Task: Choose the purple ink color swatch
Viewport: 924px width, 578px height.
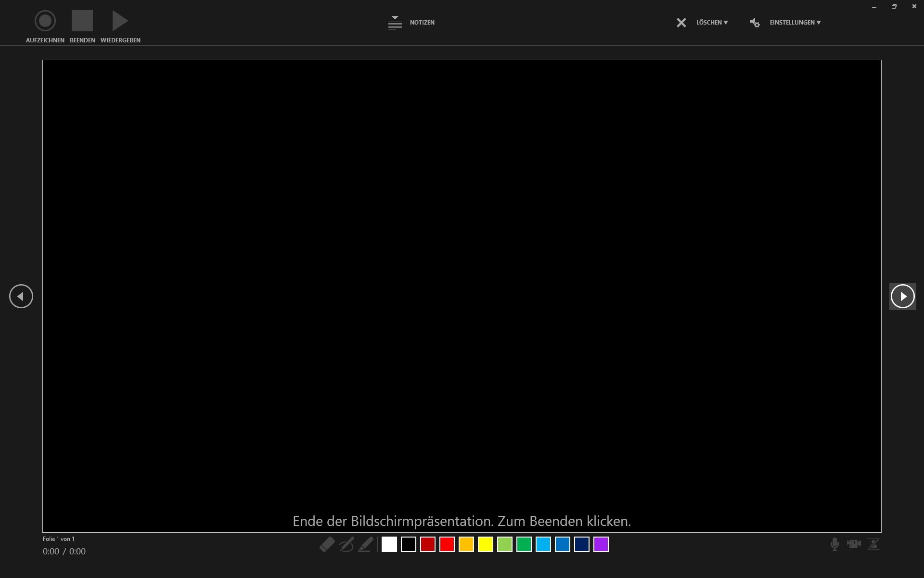Action: click(x=601, y=544)
